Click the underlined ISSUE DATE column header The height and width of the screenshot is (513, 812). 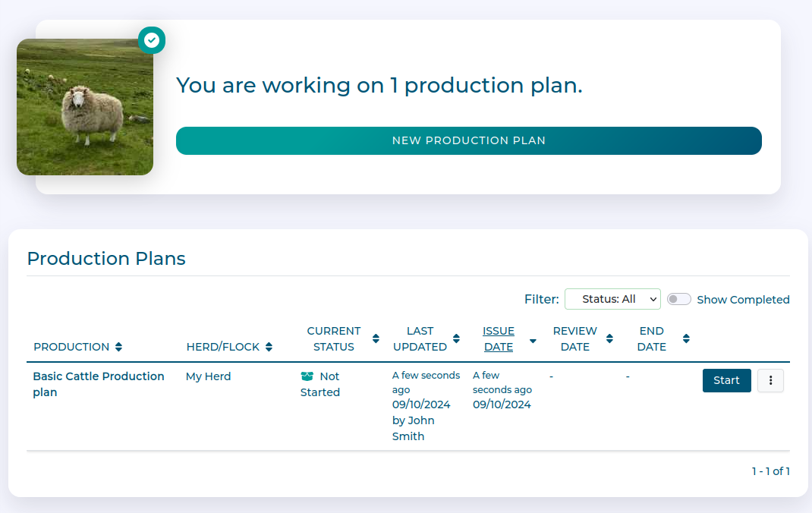(x=499, y=338)
